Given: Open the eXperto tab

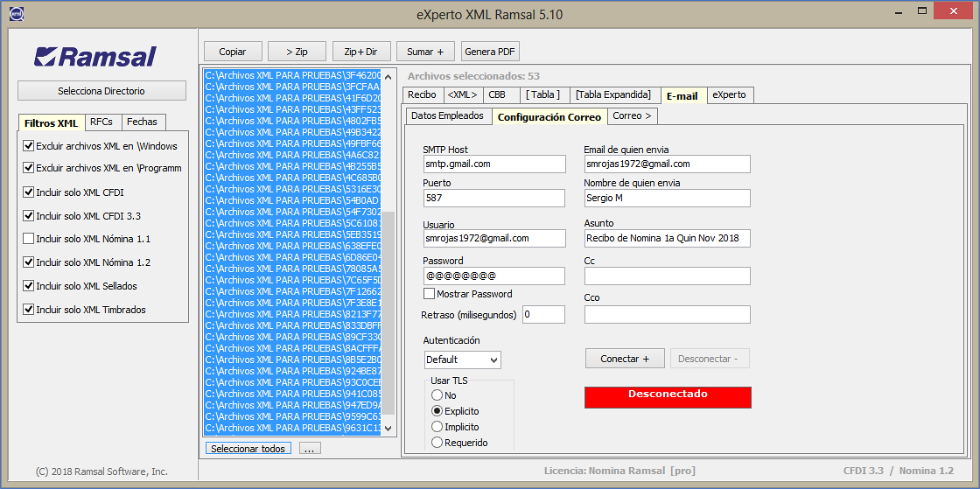Looking at the screenshot, I should pyautogui.click(x=730, y=95).
